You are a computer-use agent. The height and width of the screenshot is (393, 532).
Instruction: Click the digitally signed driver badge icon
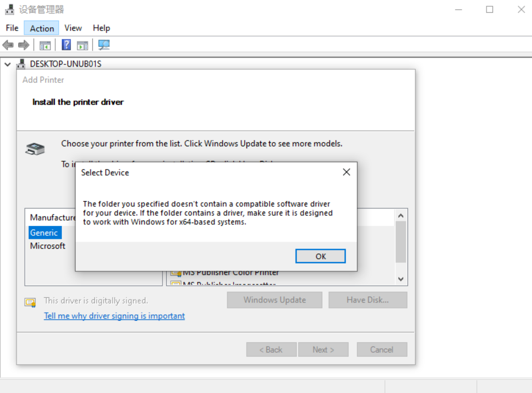[30, 302]
